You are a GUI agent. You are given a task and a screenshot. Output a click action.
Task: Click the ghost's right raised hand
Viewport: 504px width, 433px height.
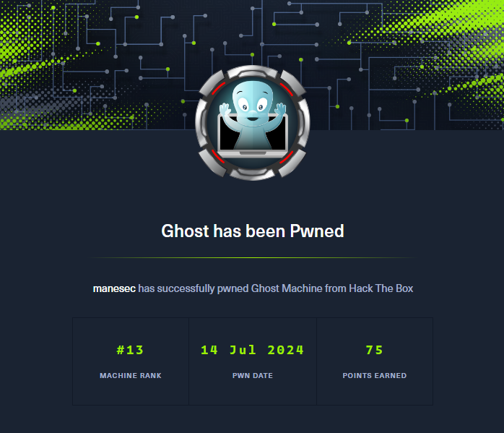281,109
